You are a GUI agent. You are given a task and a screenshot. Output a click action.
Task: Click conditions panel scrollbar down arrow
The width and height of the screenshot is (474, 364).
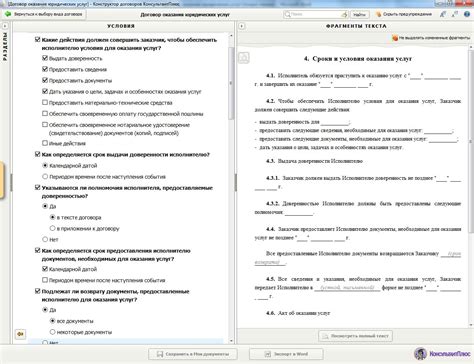point(231,341)
